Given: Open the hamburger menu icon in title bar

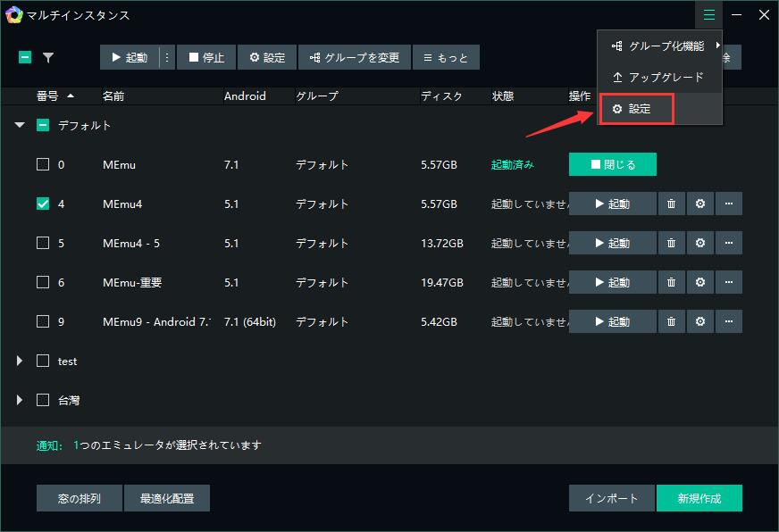Looking at the screenshot, I should (x=709, y=14).
